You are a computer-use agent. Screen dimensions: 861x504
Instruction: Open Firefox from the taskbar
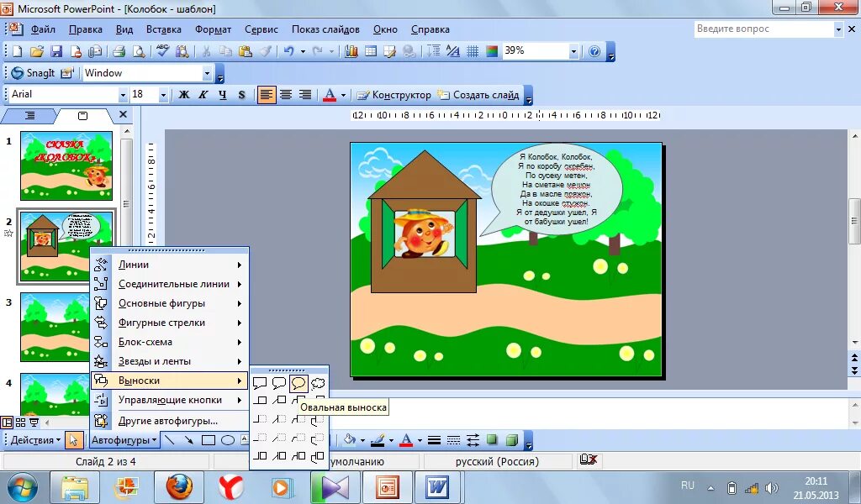coord(180,486)
